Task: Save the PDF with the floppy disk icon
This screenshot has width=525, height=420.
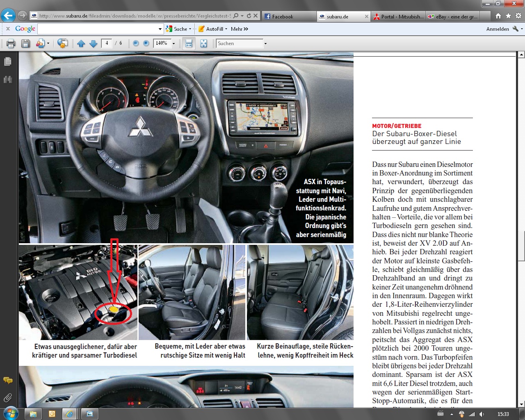Action: click(x=25, y=43)
